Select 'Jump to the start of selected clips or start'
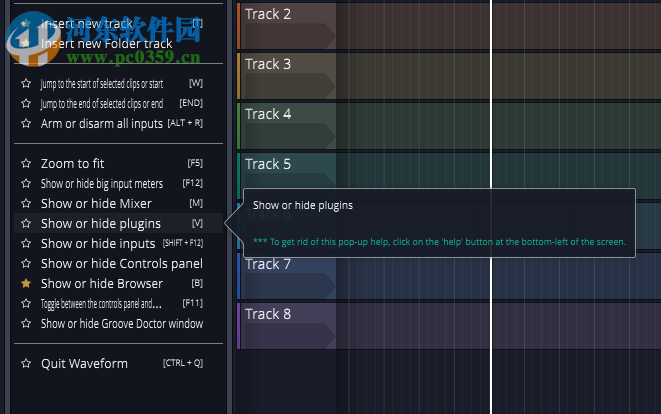Viewport: 661px width, 414px height. pos(118,83)
